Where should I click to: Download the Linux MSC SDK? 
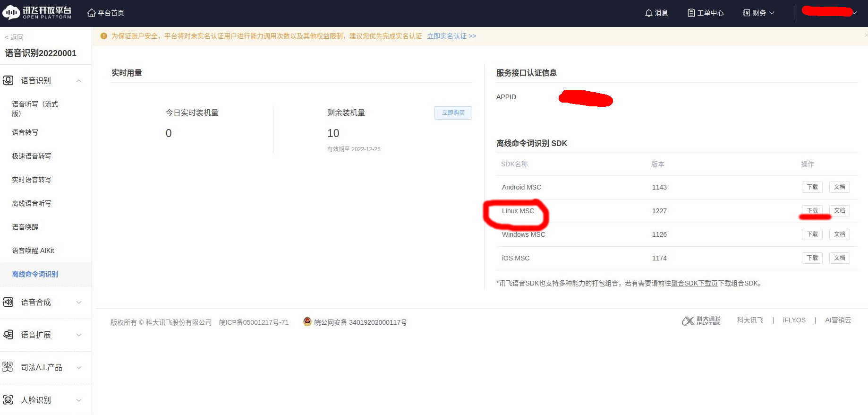click(x=812, y=211)
